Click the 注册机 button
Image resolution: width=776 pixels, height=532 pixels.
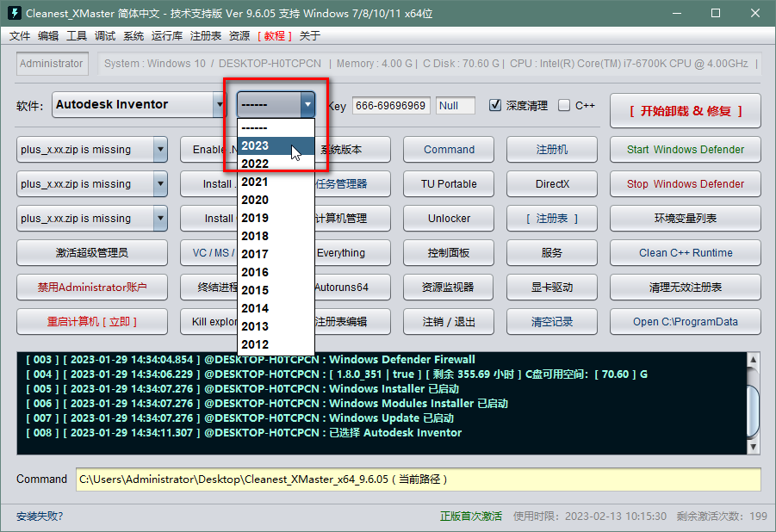(552, 150)
